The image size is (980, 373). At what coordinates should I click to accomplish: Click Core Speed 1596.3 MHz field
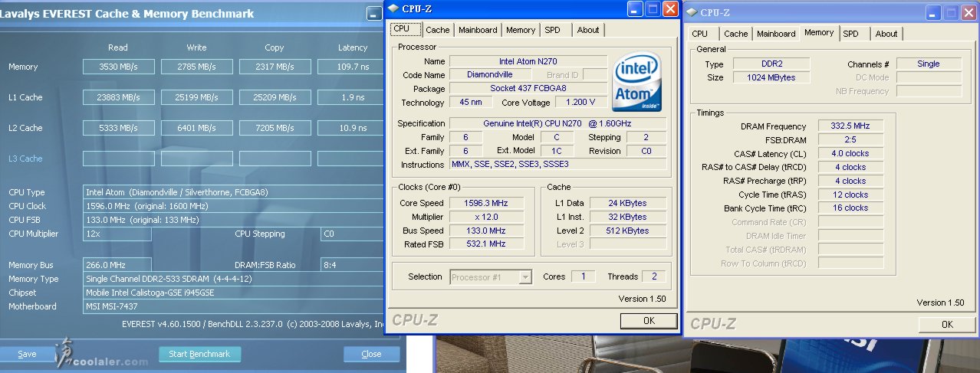click(x=488, y=203)
